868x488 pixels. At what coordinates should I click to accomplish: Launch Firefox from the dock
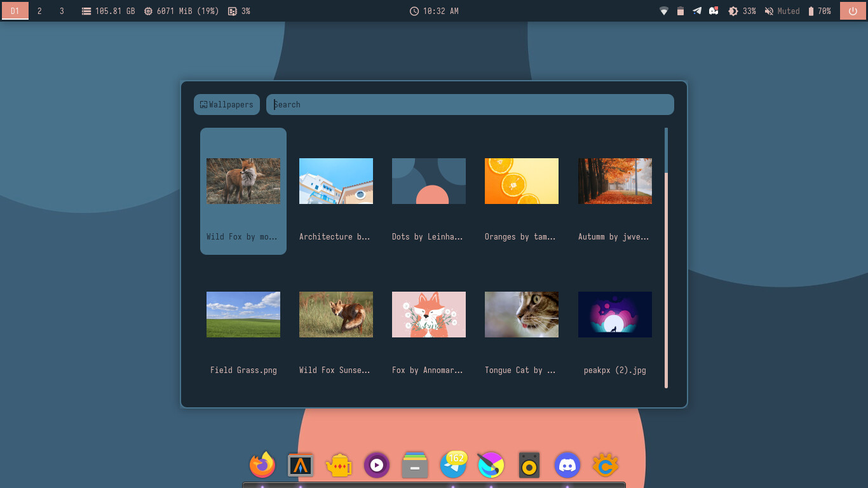[262, 465]
